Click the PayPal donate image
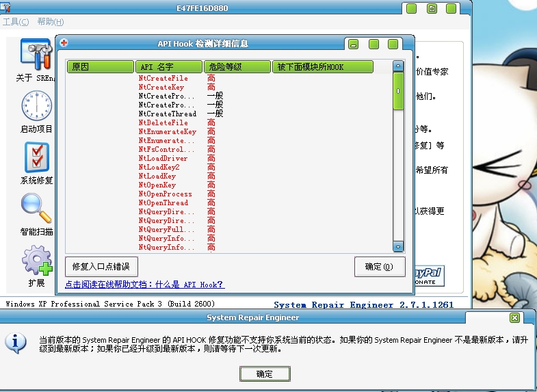This screenshot has width=537, height=392. [x=429, y=276]
